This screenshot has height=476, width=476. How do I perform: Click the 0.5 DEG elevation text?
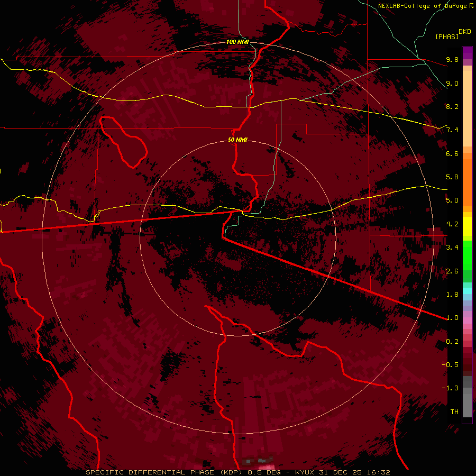264,472
